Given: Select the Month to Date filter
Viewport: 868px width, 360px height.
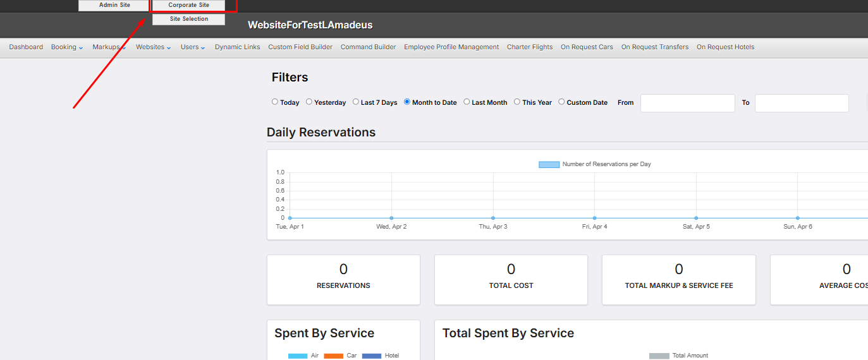Looking at the screenshot, I should click(407, 102).
